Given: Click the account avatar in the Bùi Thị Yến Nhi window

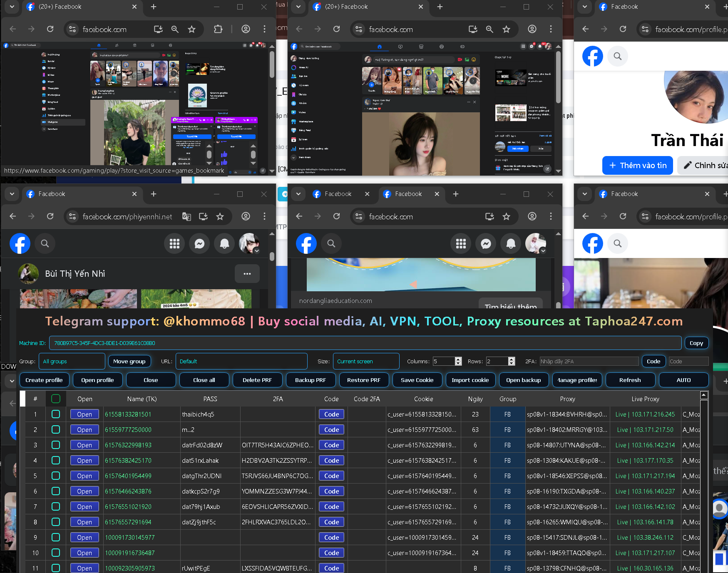Looking at the screenshot, I should pos(249,244).
